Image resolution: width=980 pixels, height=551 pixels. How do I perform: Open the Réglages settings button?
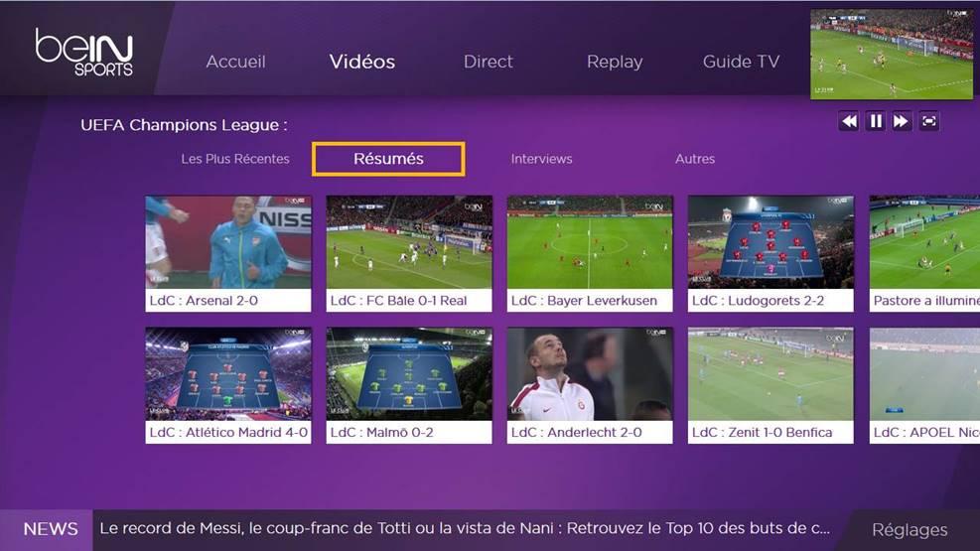(x=910, y=530)
